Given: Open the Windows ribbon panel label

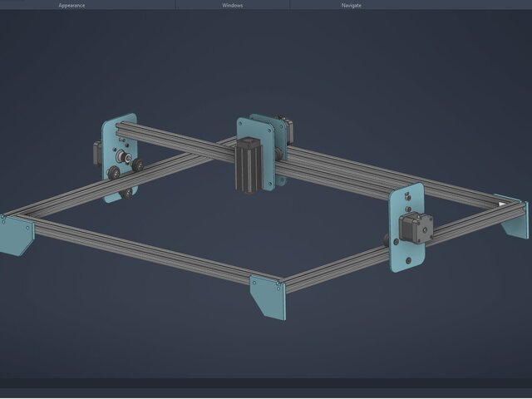Looking at the screenshot, I should [x=233, y=5].
